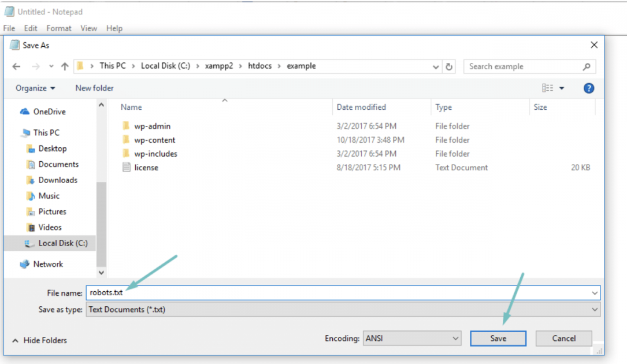Select the Music library icon
The height and width of the screenshot is (364, 627).
click(31, 195)
